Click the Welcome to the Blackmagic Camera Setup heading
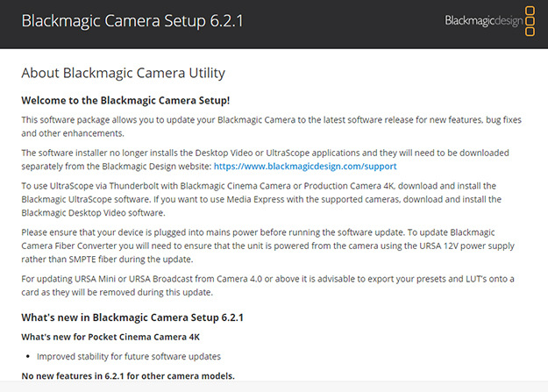The height and width of the screenshot is (392, 548). [125, 101]
